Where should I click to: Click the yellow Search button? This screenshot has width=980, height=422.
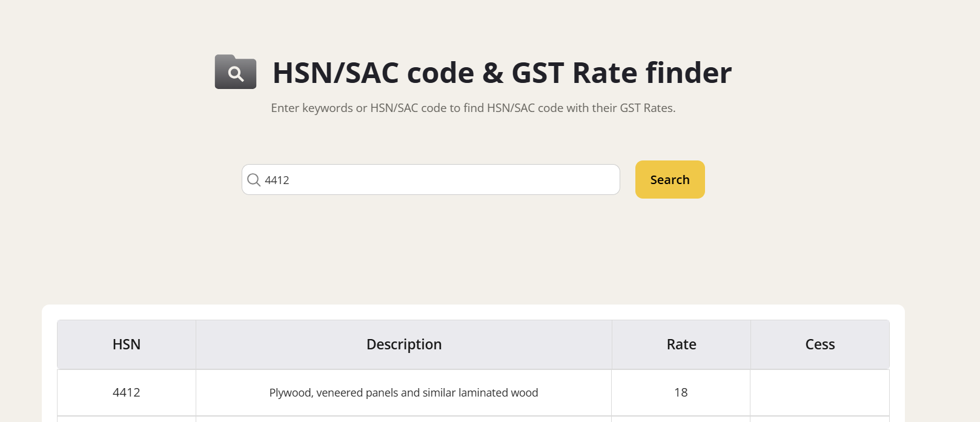[x=669, y=179]
